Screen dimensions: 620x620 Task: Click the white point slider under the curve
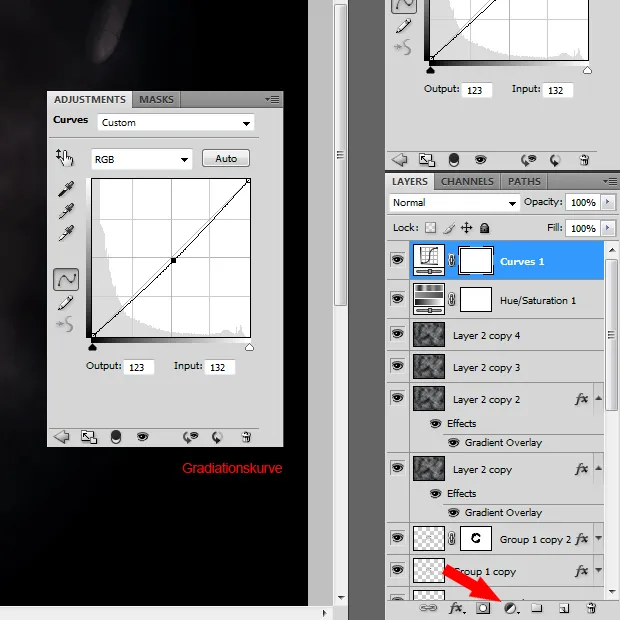249,348
